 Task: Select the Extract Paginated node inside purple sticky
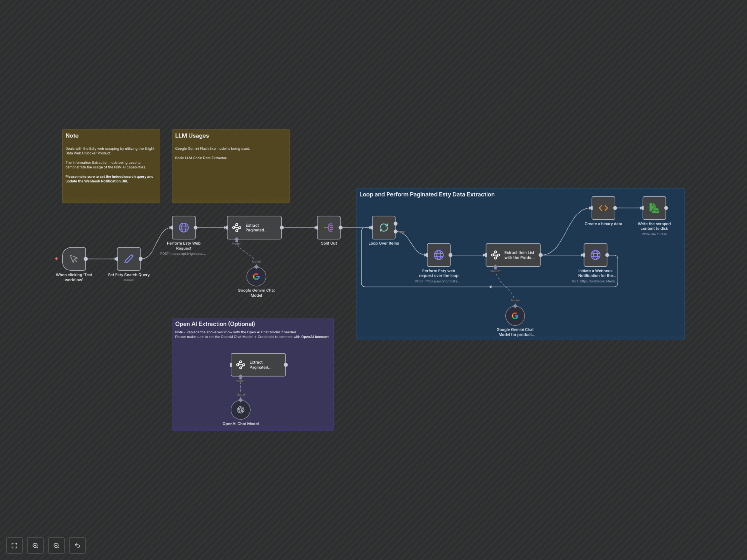258,365
